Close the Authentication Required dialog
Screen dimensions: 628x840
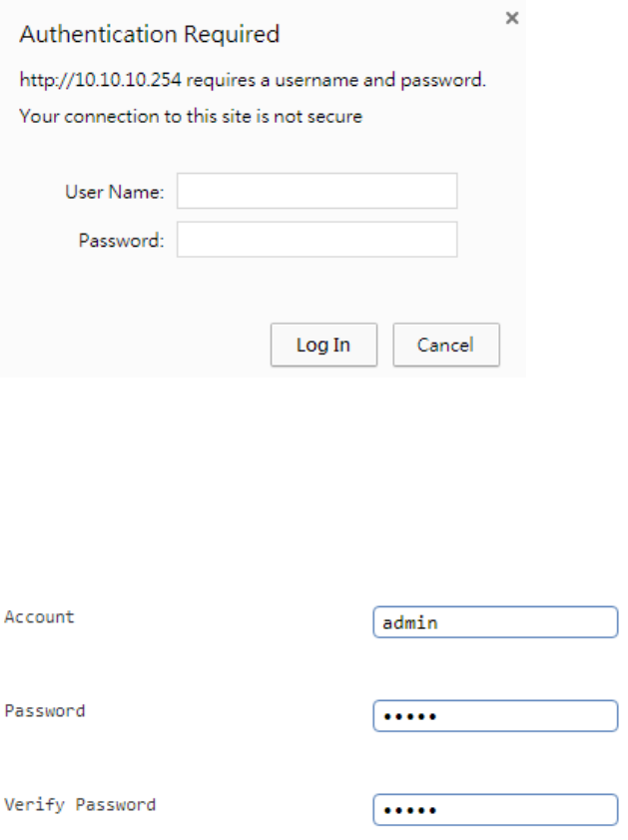tap(512, 18)
